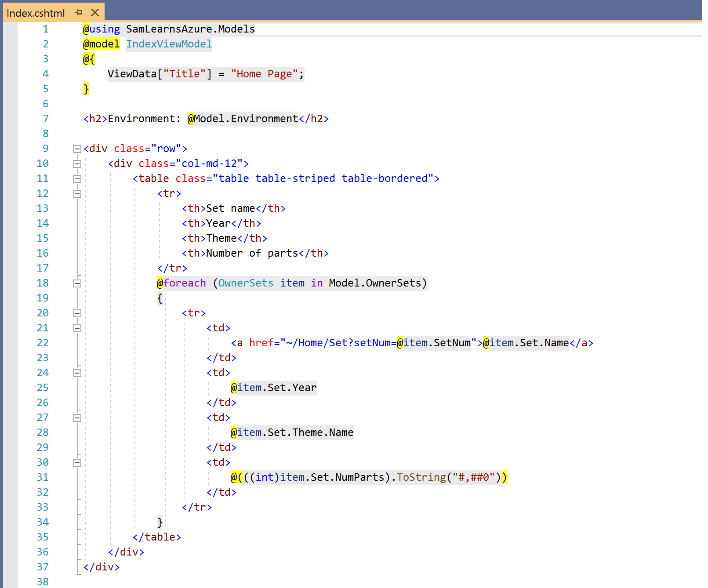Collapse the td block on line 21

click(x=77, y=328)
